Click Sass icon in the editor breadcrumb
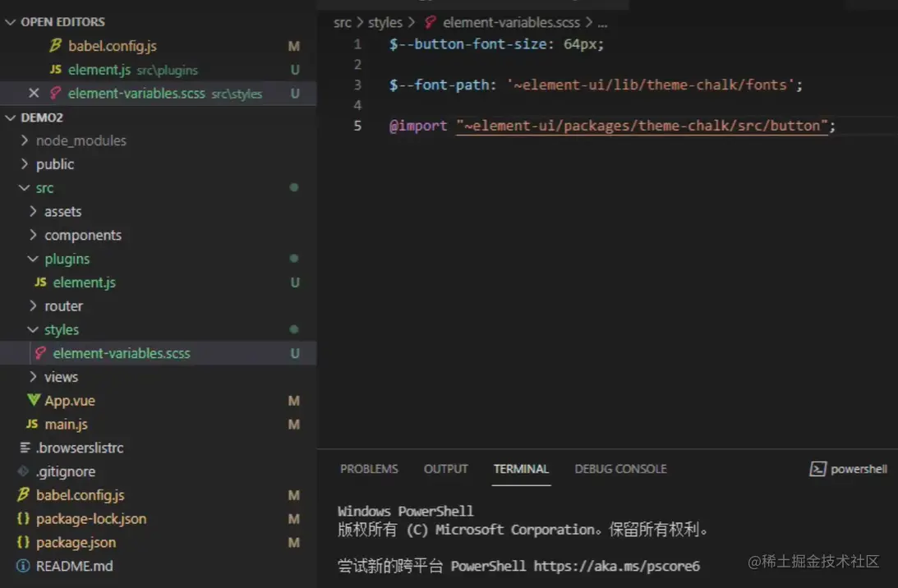 tap(430, 22)
